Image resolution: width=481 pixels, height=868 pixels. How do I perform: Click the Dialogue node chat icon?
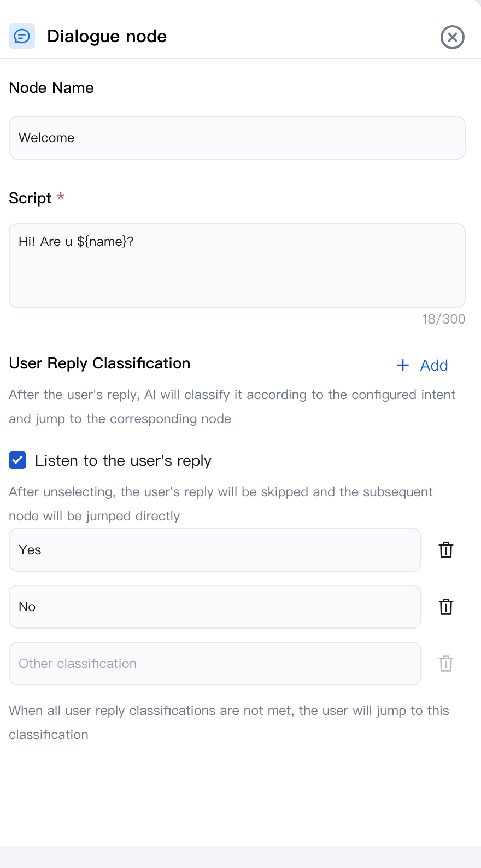(x=22, y=37)
